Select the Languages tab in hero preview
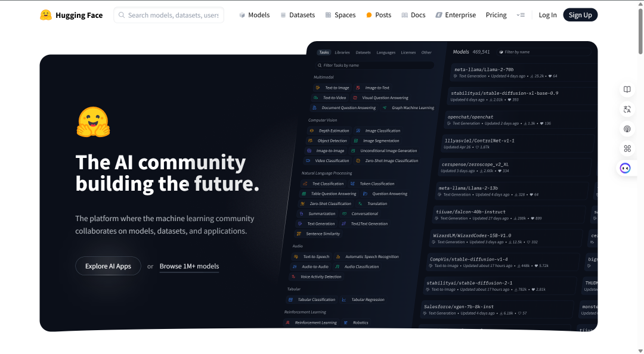Viewport: 644px width, 354px height. click(386, 52)
